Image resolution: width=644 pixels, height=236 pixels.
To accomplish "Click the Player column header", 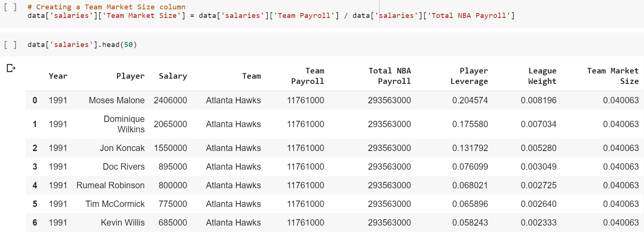I will pyautogui.click(x=130, y=76).
